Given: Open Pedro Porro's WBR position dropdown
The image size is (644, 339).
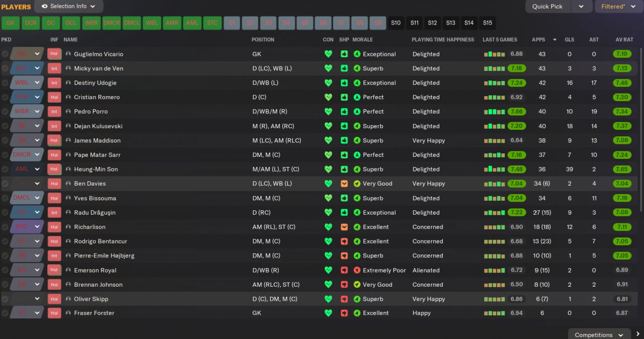Looking at the screenshot, I should click(x=37, y=112).
